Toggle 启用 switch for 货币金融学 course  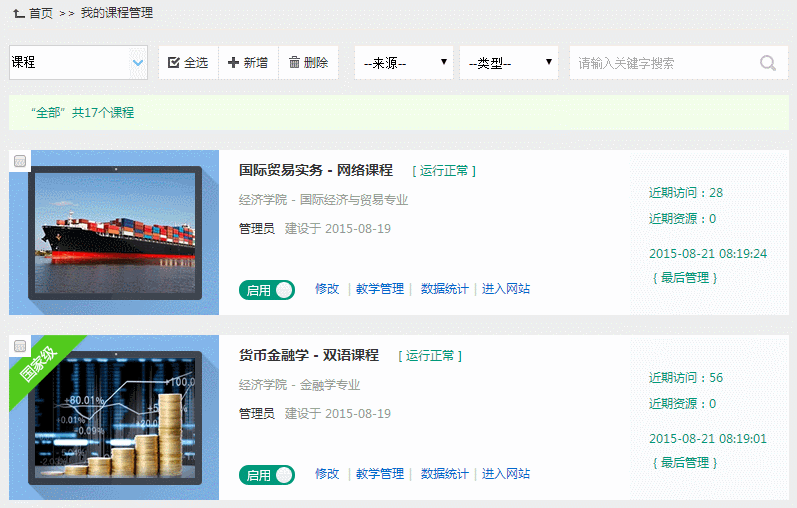[267, 475]
